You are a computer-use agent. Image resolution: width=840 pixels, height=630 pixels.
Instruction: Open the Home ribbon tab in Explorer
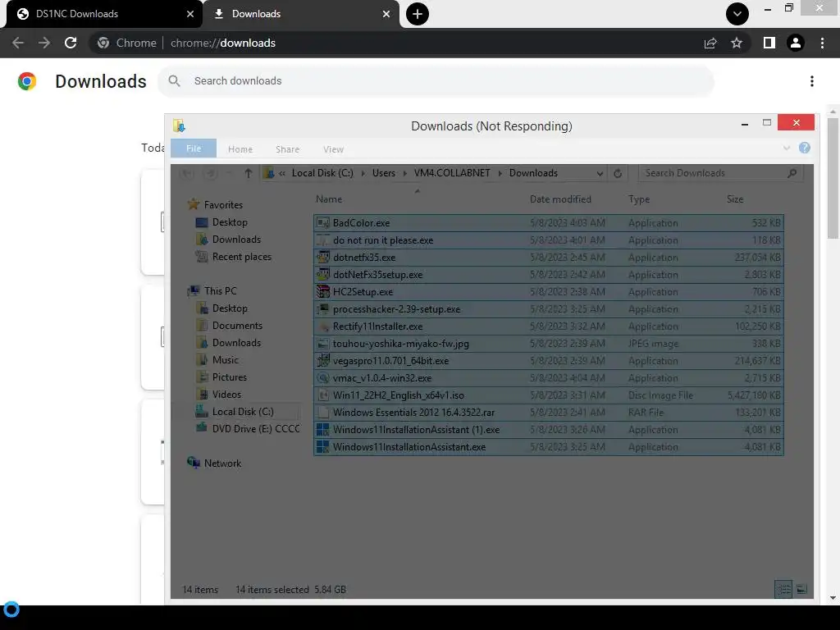click(240, 149)
